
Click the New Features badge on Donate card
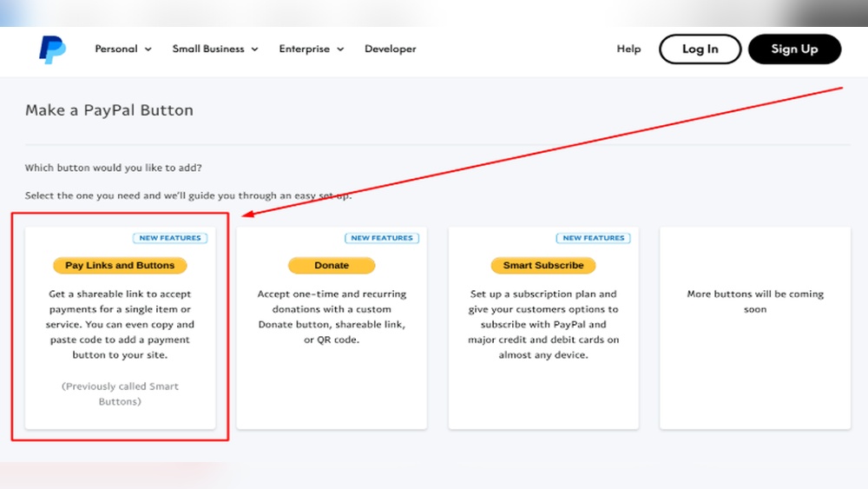(x=382, y=238)
